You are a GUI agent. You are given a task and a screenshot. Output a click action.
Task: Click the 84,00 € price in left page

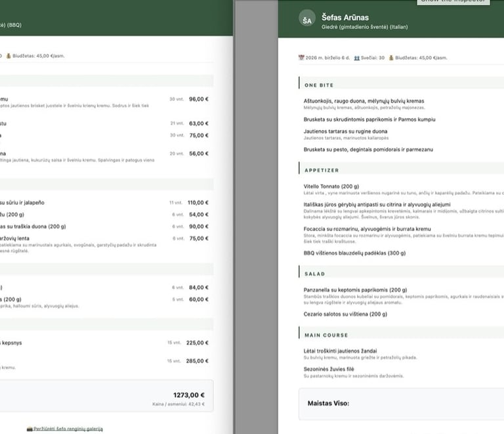[x=199, y=288]
